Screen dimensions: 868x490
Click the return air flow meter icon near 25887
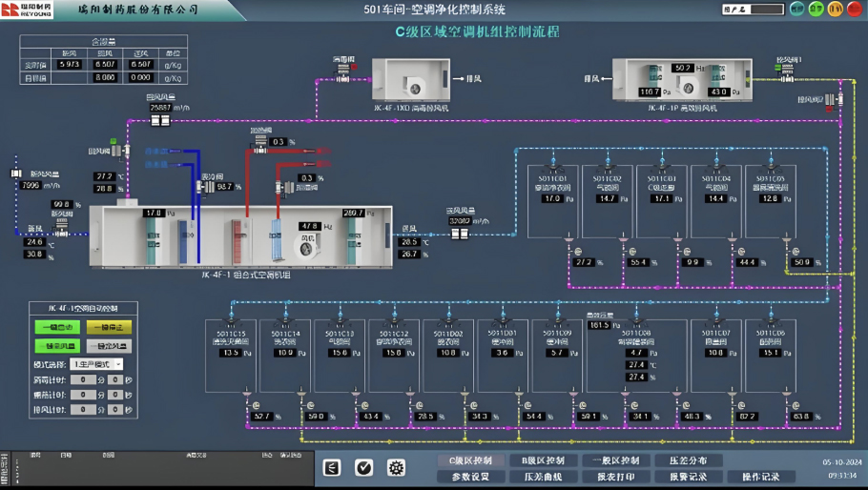(160, 120)
